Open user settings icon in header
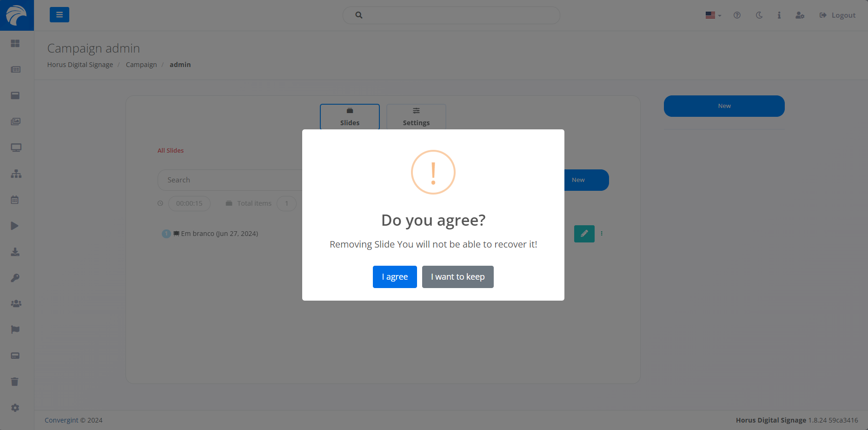This screenshot has height=430, width=868. [x=800, y=15]
